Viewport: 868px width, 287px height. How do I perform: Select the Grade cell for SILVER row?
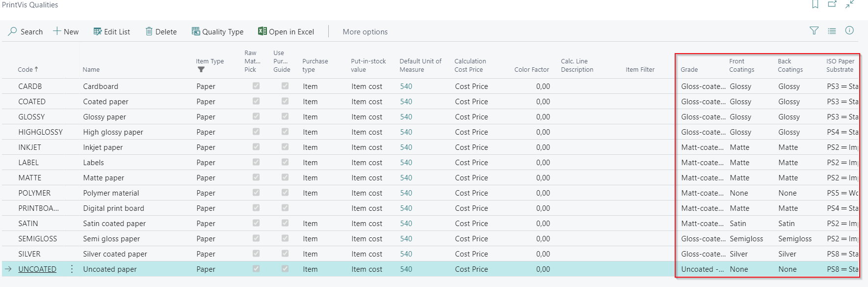click(x=702, y=254)
